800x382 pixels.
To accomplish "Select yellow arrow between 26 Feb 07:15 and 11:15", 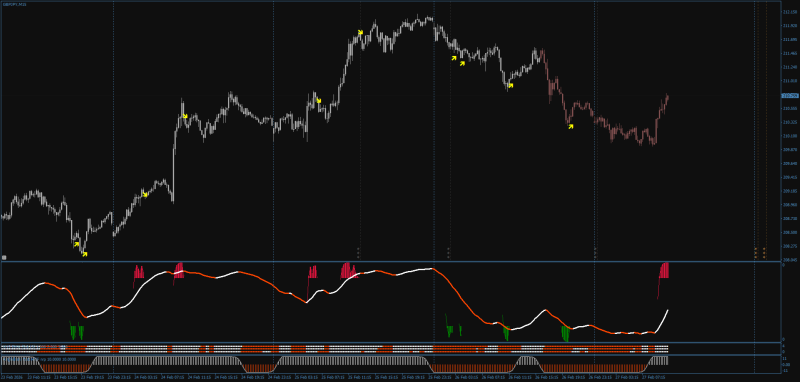I will click(x=510, y=86).
